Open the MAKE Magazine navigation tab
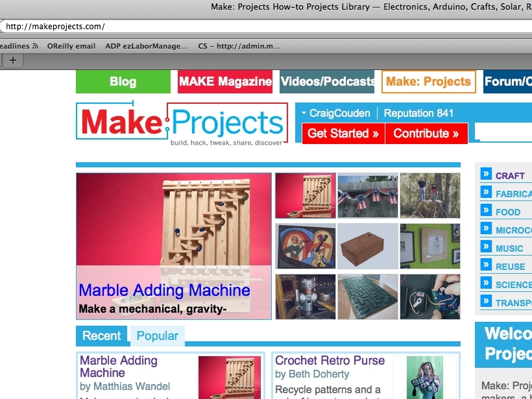Viewport: 532px width, 399px height. click(x=225, y=82)
